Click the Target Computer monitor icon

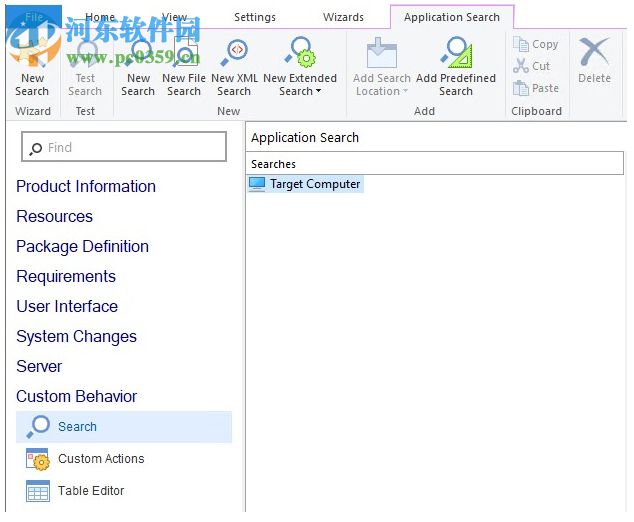click(x=257, y=184)
